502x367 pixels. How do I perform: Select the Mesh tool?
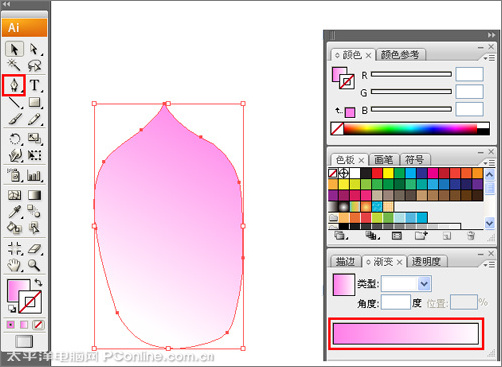coord(14,195)
